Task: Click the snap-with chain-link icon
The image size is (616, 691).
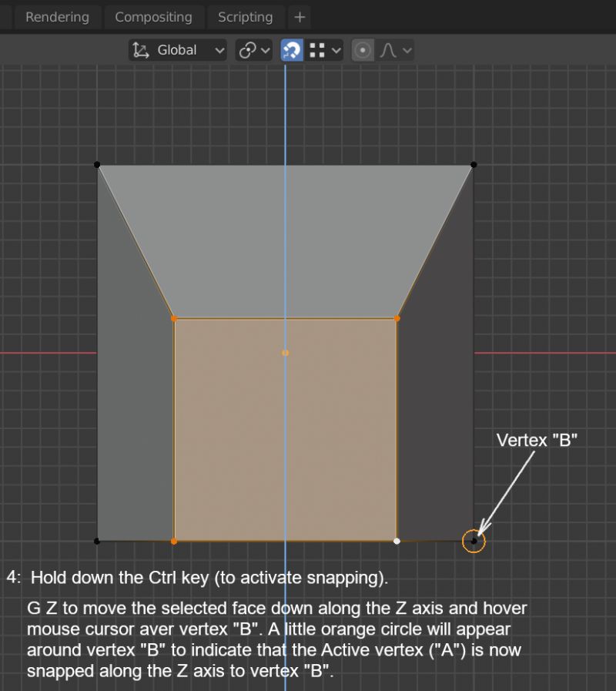Action: click(x=246, y=50)
